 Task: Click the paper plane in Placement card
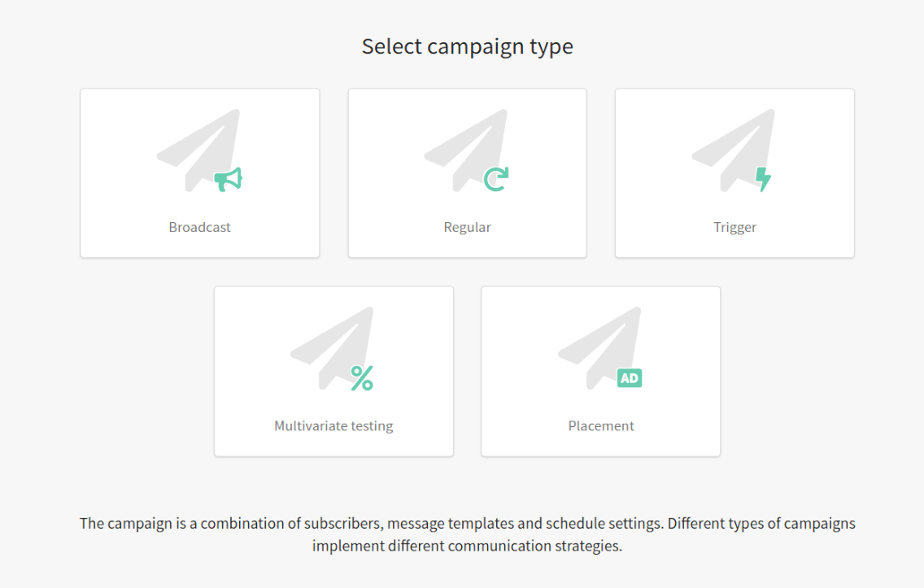pyautogui.click(x=600, y=347)
